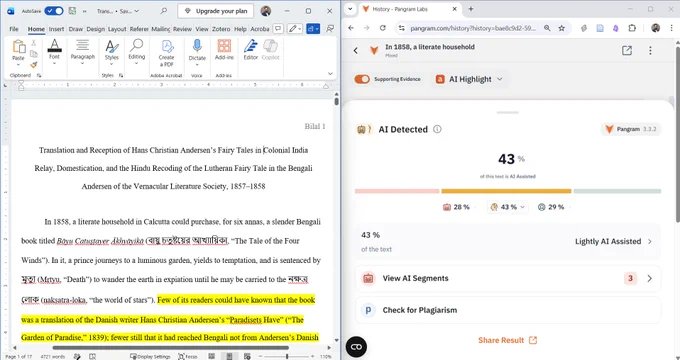The height and width of the screenshot is (360, 680).
Task: Reload the Pangram browser page
Action: pos(382,28)
